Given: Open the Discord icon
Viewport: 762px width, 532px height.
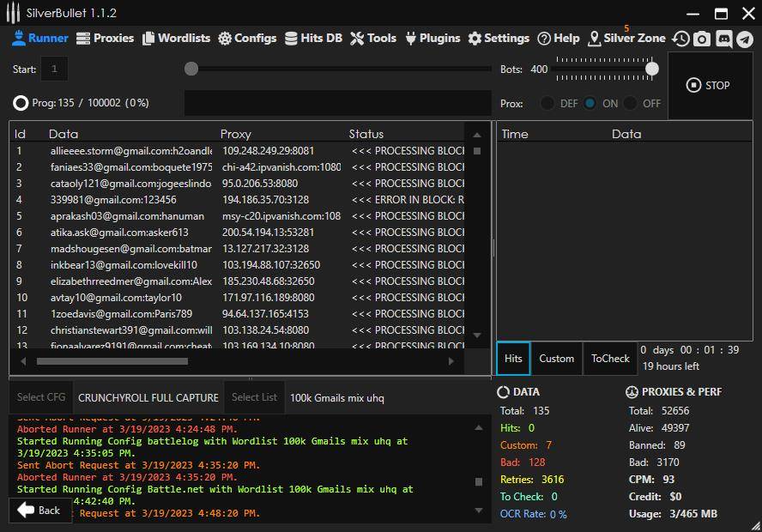Looking at the screenshot, I should (x=725, y=39).
